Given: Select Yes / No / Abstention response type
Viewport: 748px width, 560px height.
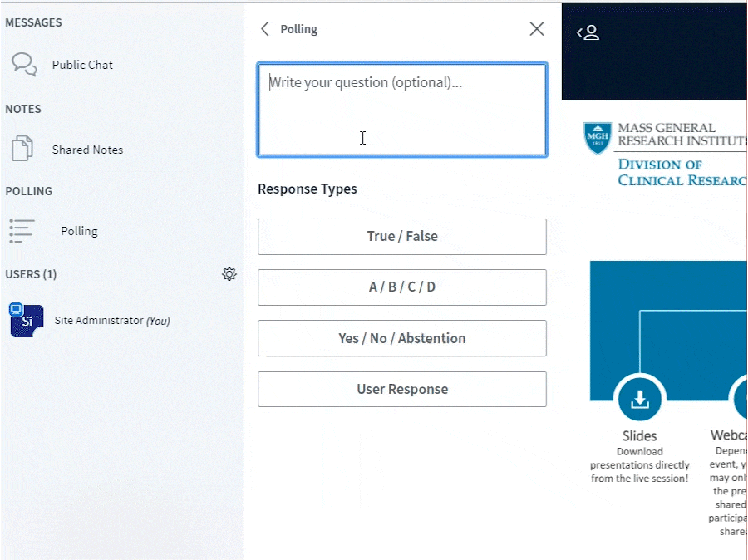Looking at the screenshot, I should pos(402,338).
